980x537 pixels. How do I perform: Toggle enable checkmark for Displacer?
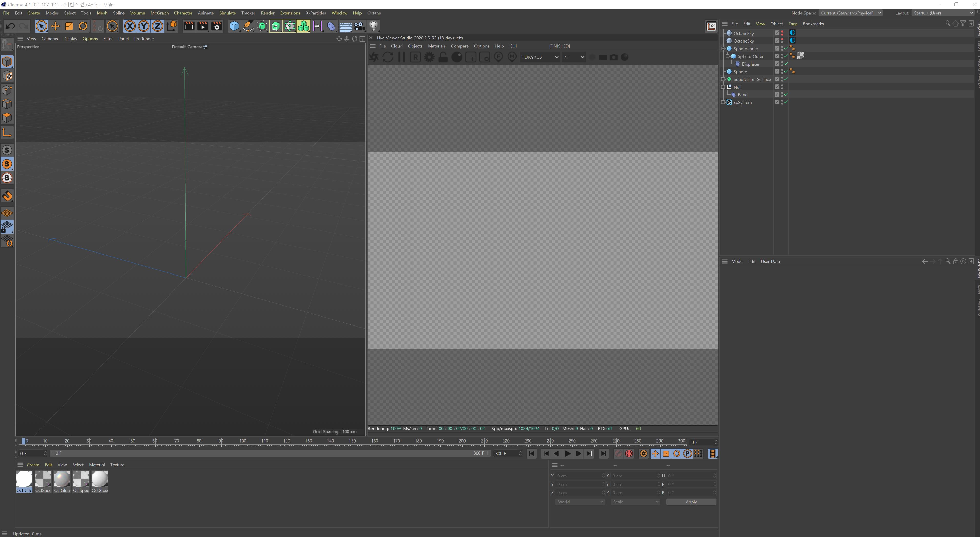[786, 64]
